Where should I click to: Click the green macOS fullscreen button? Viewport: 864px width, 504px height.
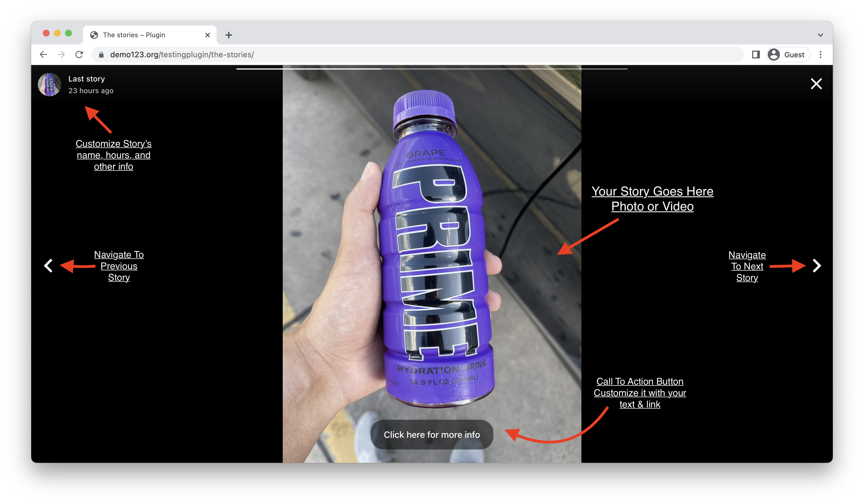click(x=68, y=33)
